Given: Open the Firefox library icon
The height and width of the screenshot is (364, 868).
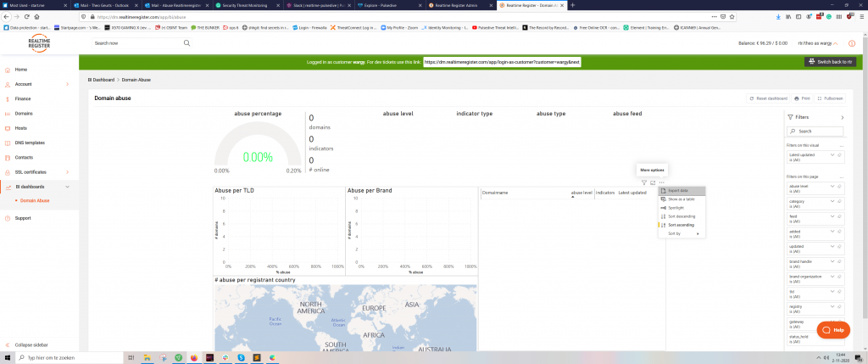Looking at the screenshot, I should coord(788,17).
